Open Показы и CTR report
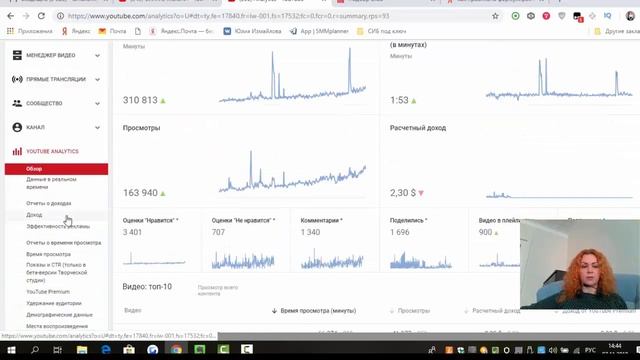The height and width of the screenshot is (360, 640). 57,272
